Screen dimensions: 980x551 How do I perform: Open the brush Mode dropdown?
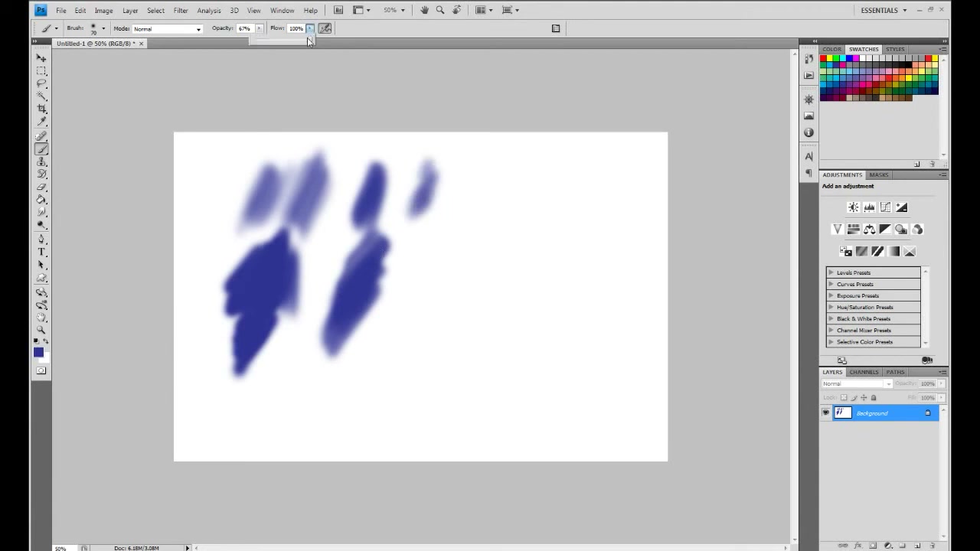[x=167, y=29]
